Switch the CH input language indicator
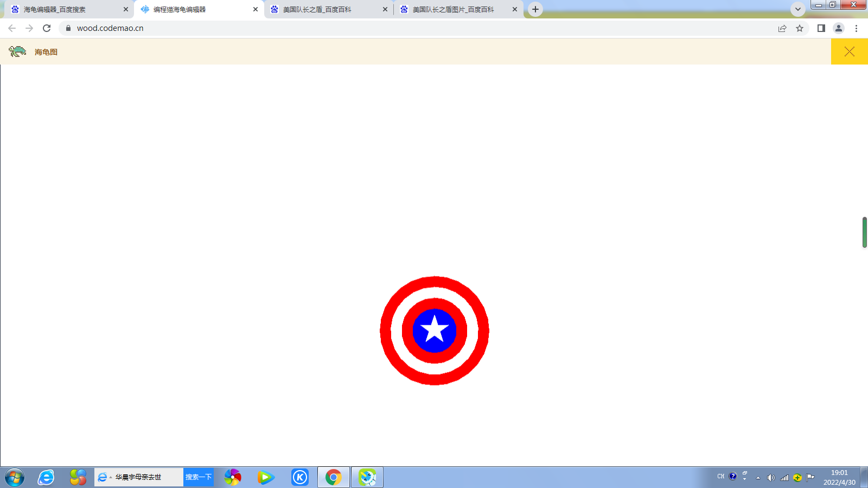 pos(721,477)
